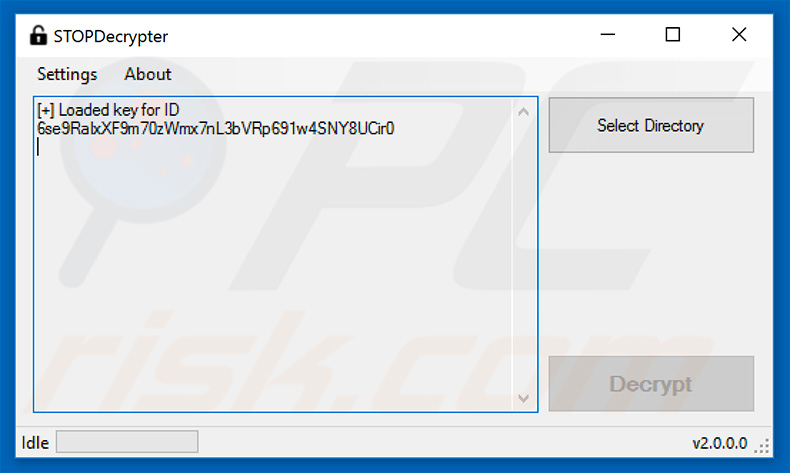Image resolution: width=790 pixels, height=473 pixels.
Task: Open the Settings menu
Action: 67,75
